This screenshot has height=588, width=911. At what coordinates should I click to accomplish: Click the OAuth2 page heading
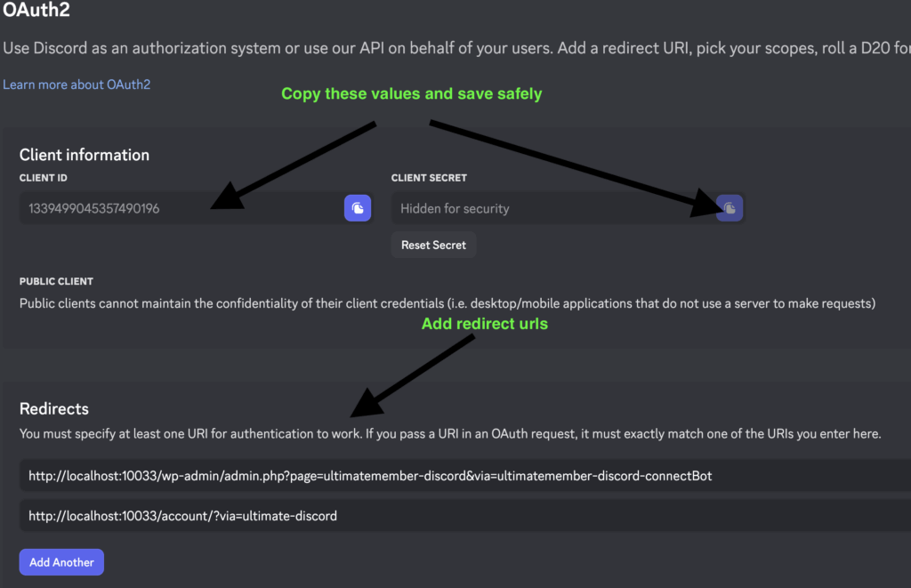pos(36,12)
